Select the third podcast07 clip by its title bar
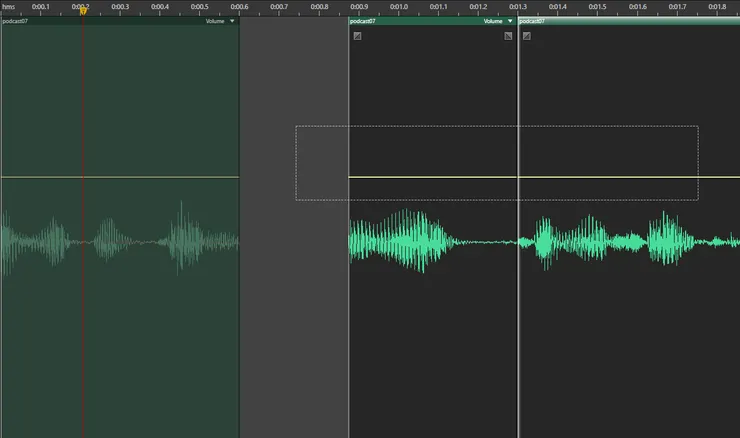This screenshot has height=438, width=740. (620, 21)
